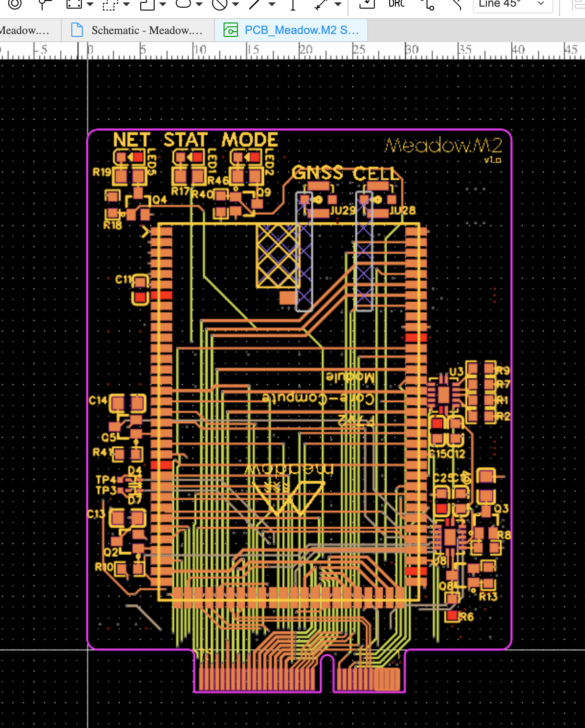The width and height of the screenshot is (585, 728).
Task: Select the R6 designator label
Action: pyautogui.click(x=467, y=617)
